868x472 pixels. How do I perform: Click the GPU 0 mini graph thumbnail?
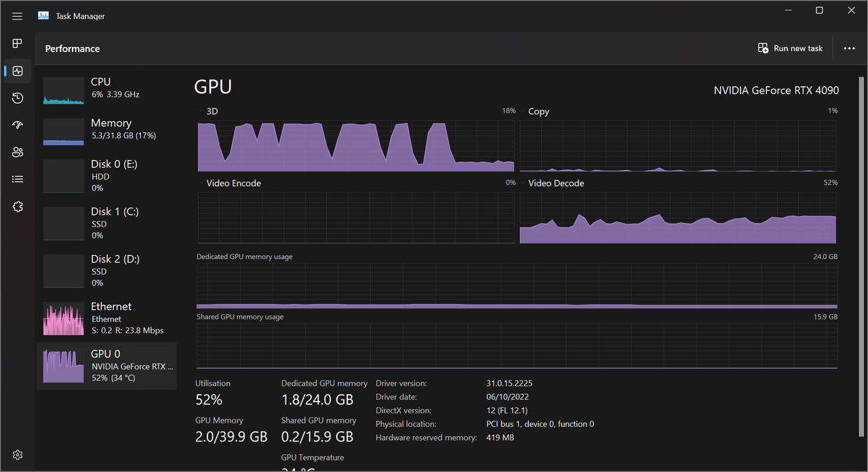pos(64,366)
